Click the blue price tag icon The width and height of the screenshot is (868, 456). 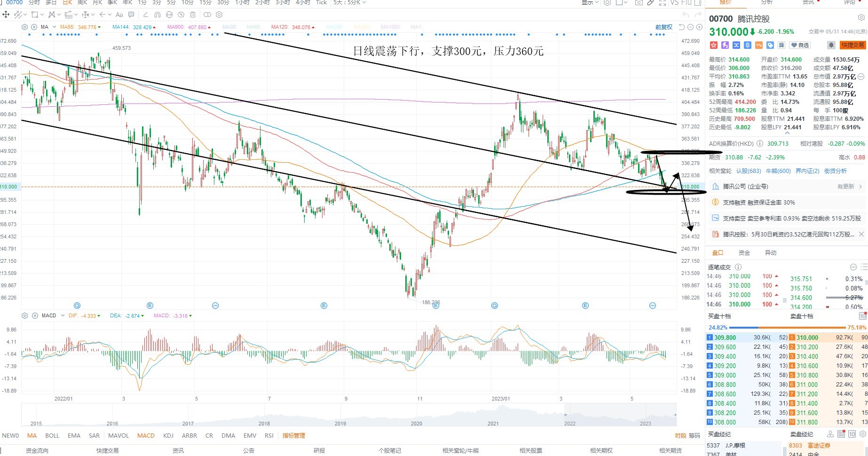click(x=770, y=45)
